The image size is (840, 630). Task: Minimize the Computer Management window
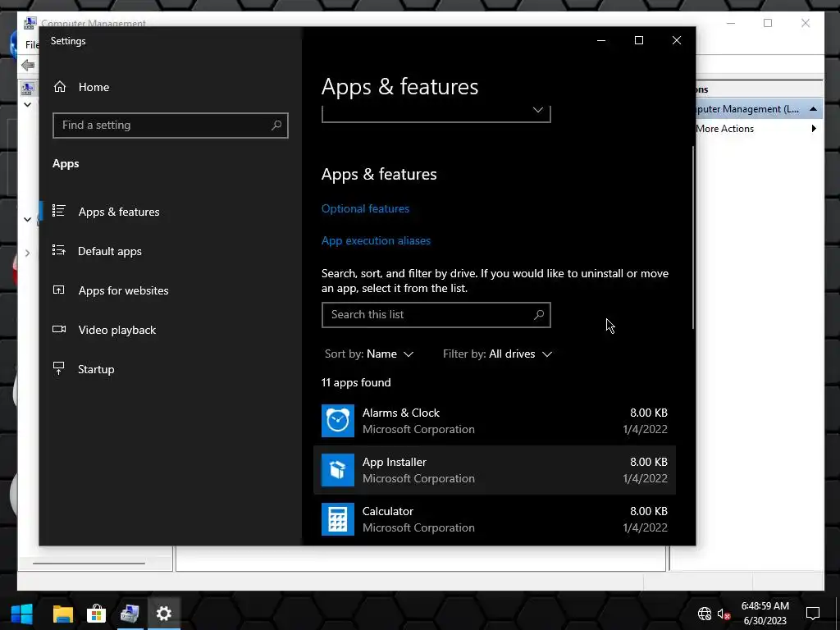(731, 23)
